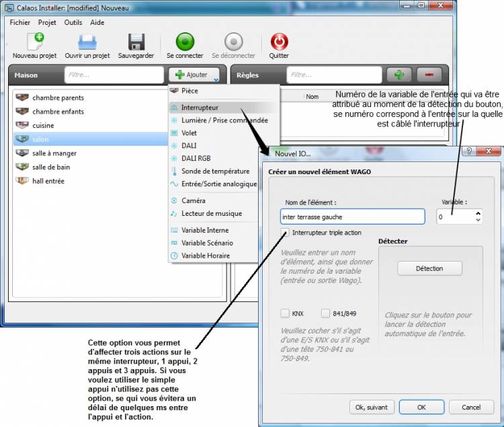Confirm the dialog with OK button
Viewport: 504px width, 427px height.
click(x=421, y=407)
